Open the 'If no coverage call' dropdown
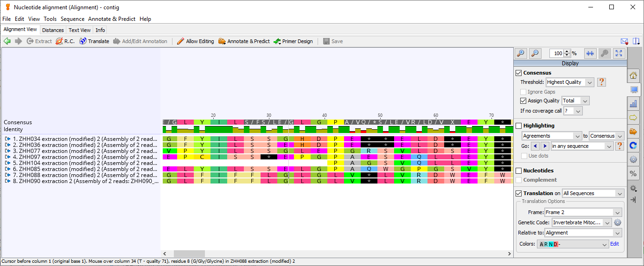This screenshot has width=644, height=266. pos(573,111)
